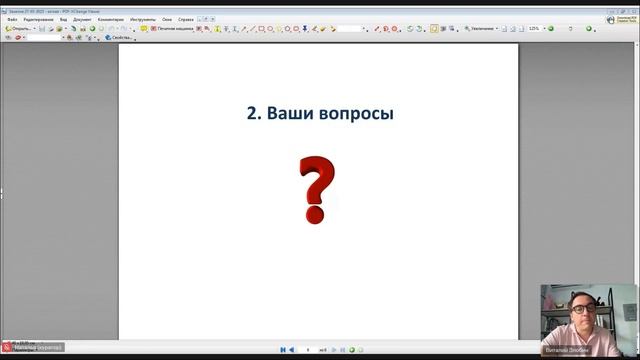
Task: Click the page number input field
Action: click(307, 350)
